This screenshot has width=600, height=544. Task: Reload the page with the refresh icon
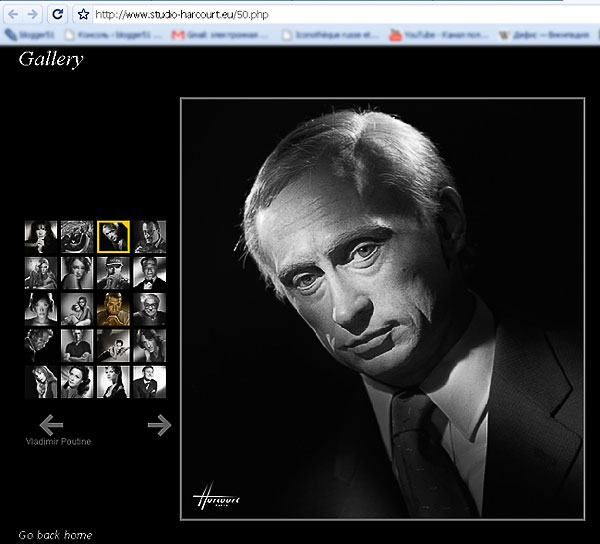coord(58,14)
